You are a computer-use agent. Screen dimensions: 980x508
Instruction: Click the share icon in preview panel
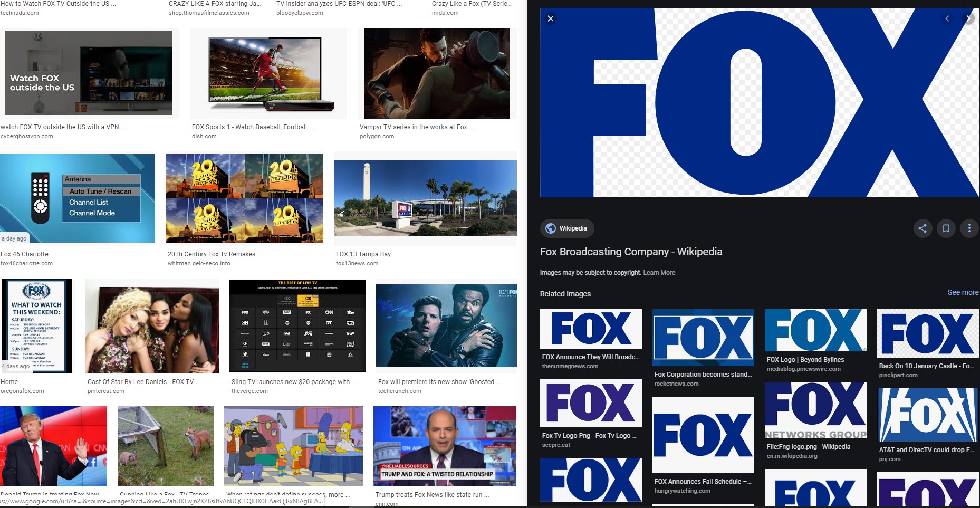pos(923,228)
